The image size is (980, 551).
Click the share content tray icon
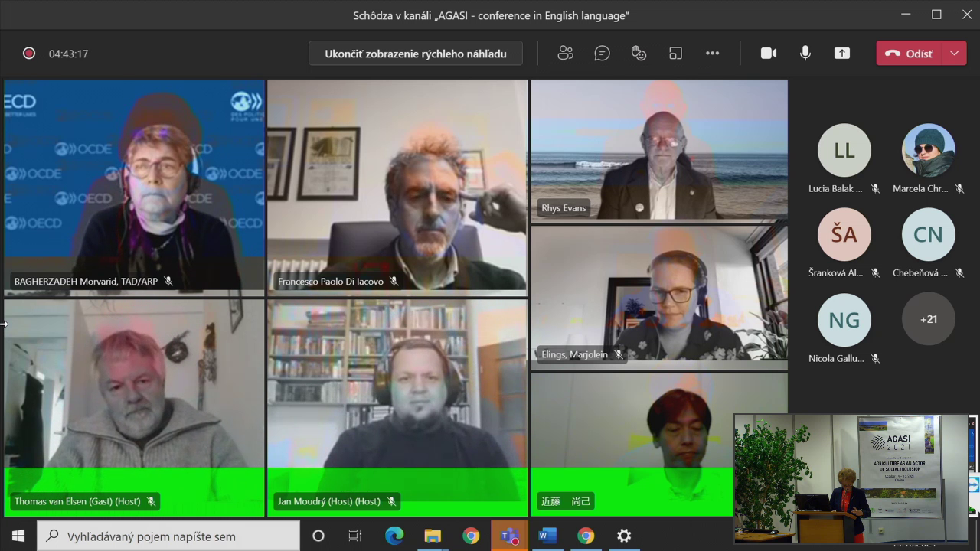click(x=842, y=53)
